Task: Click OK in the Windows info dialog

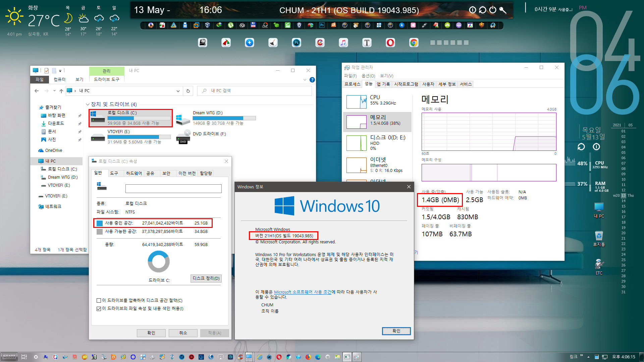Action: point(396,331)
